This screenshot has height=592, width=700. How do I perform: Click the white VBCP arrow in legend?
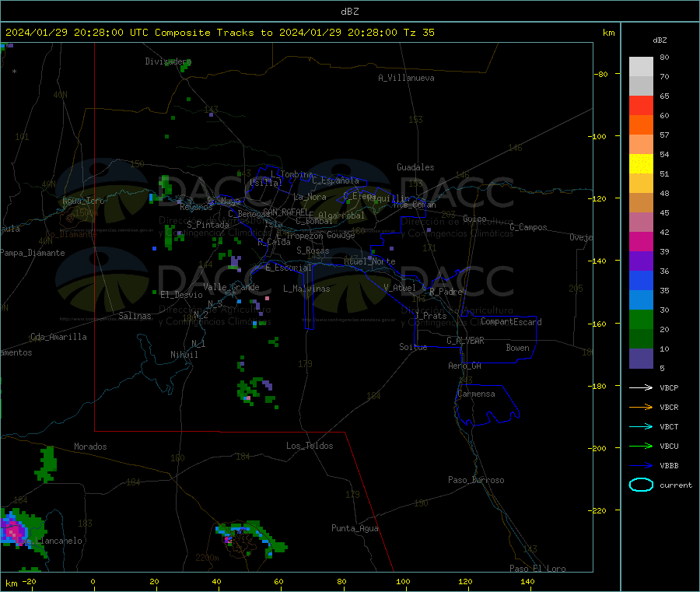pos(641,387)
